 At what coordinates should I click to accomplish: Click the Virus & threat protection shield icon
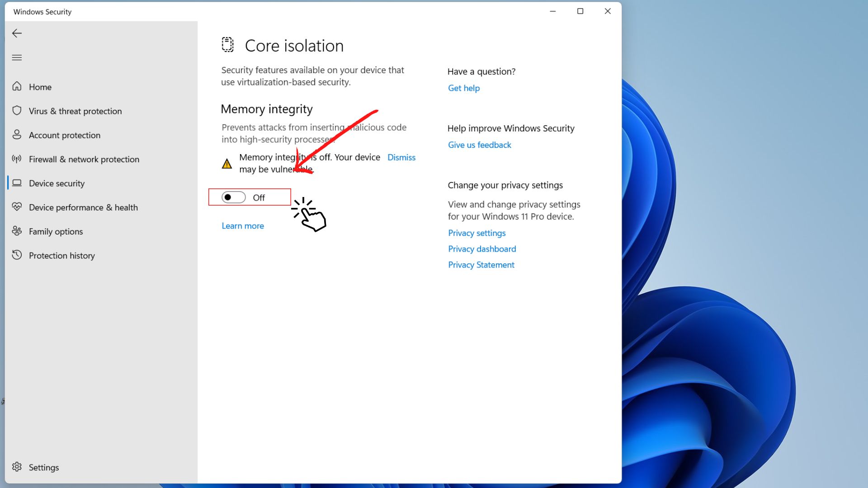[x=17, y=111]
